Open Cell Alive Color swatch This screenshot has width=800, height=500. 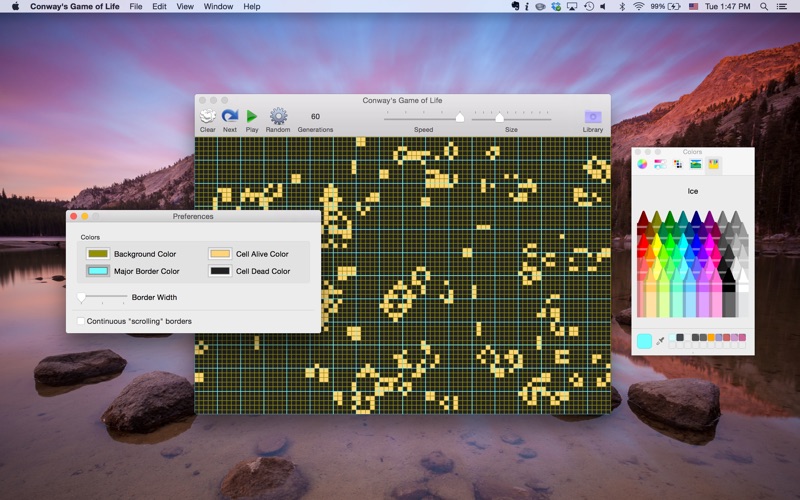pos(220,254)
